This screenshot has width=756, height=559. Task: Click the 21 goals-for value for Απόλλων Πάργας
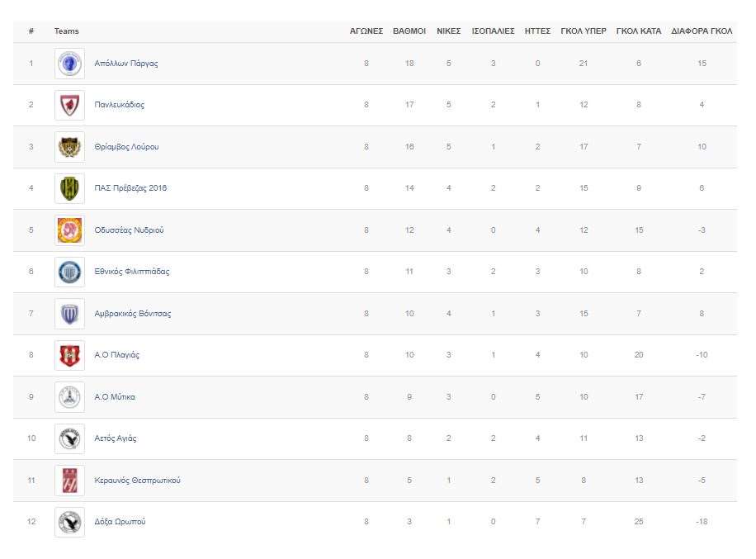click(584, 64)
